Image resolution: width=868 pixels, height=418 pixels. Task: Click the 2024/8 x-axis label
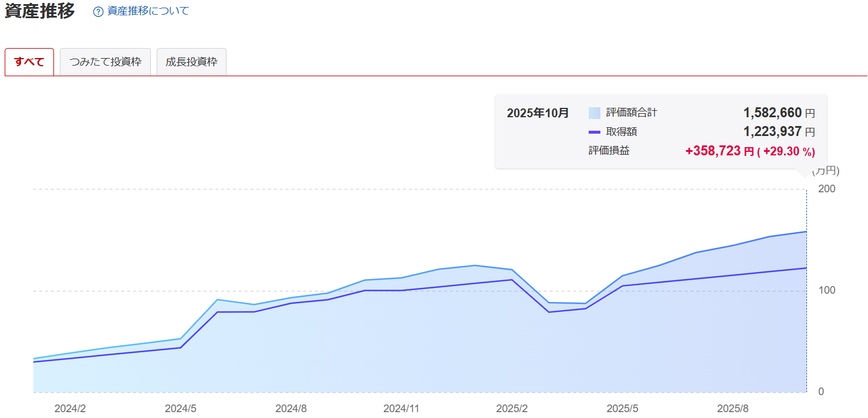click(291, 408)
